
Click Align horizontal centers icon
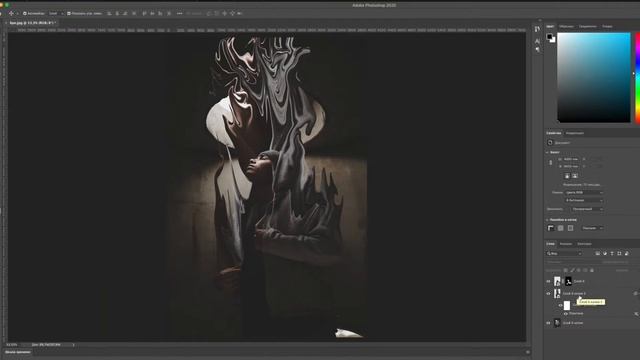click(x=117, y=13)
